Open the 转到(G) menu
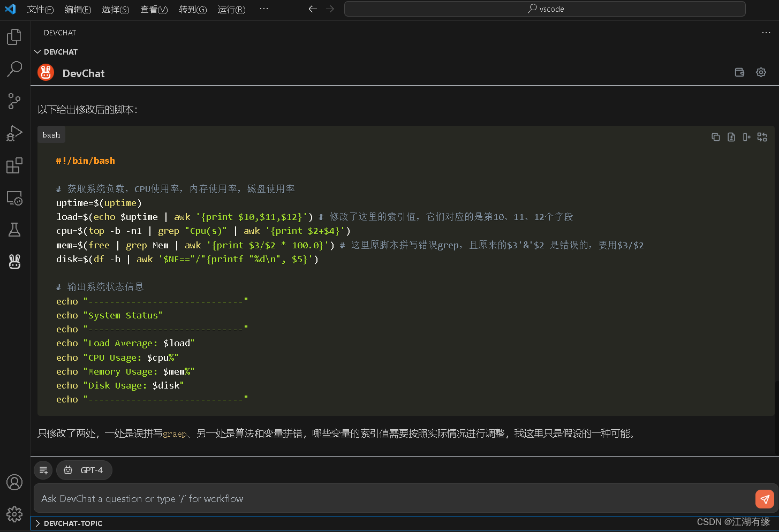779x532 pixels. (x=193, y=9)
